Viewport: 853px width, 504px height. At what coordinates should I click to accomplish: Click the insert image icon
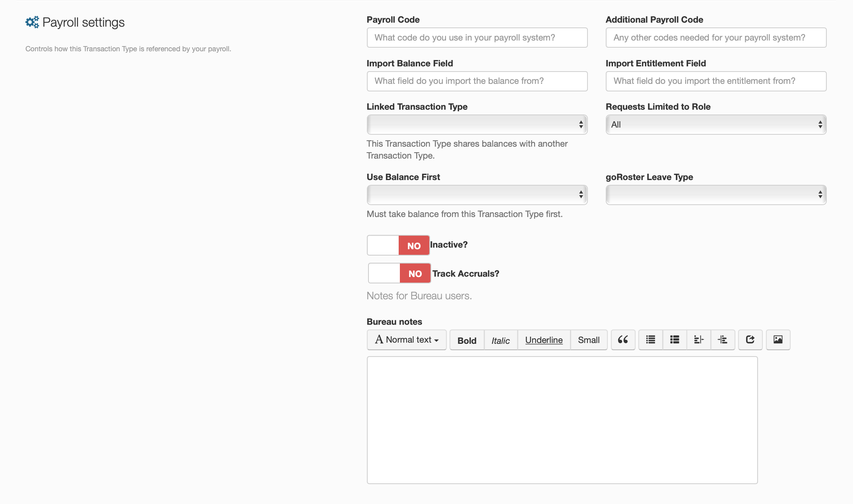[778, 340]
